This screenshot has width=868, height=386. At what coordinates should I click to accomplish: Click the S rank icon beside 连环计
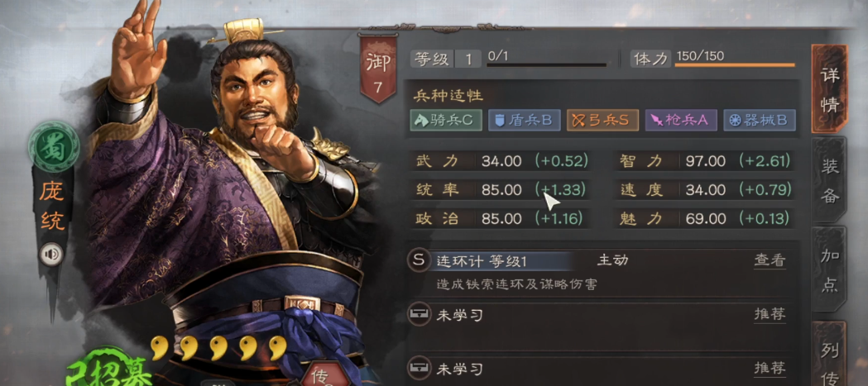tap(419, 260)
